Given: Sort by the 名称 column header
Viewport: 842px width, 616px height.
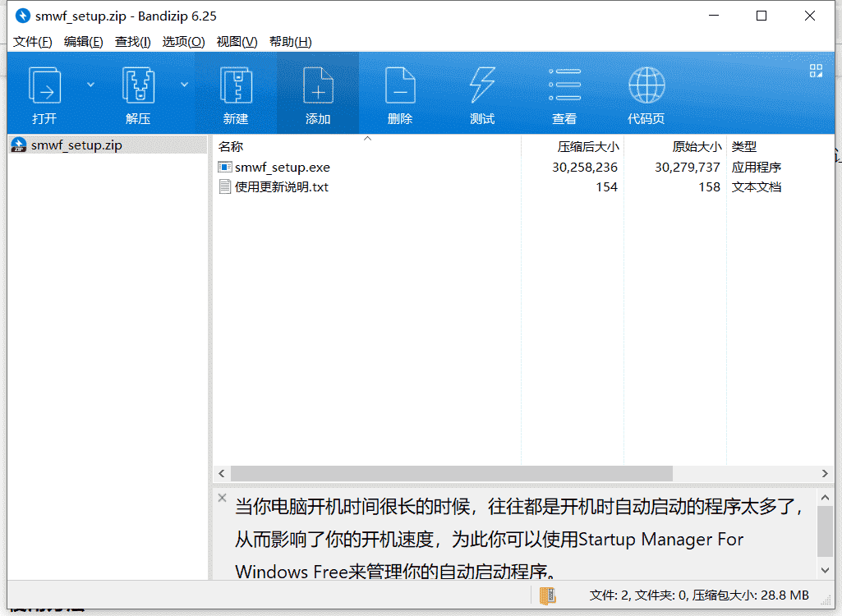Looking at the screenshot, I should click(367, 146).
